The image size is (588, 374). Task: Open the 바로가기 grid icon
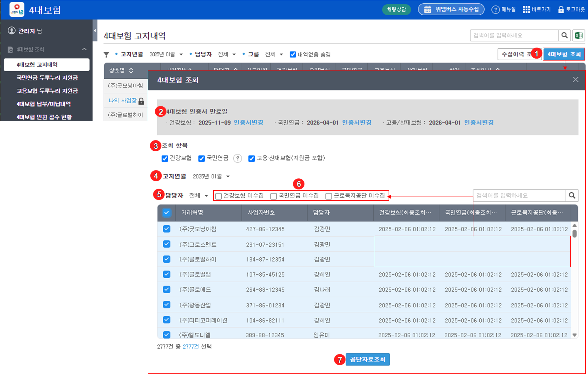(x=526, y=10)
